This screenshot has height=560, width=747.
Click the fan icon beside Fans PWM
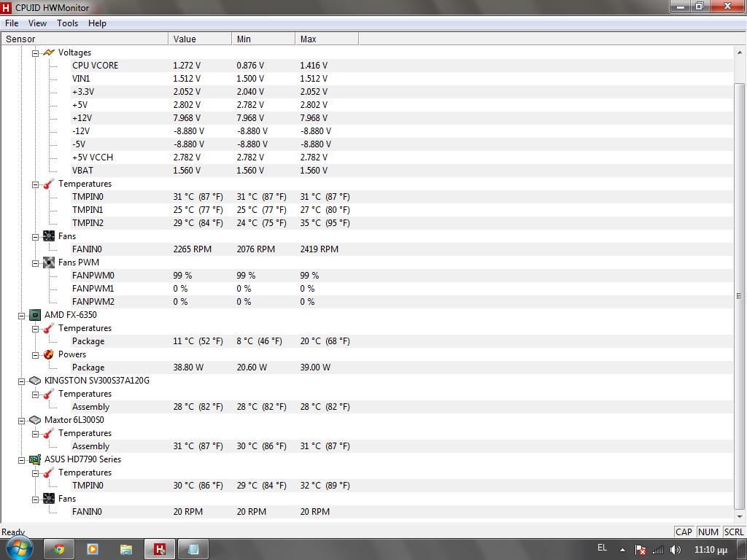tap(49, 262)
